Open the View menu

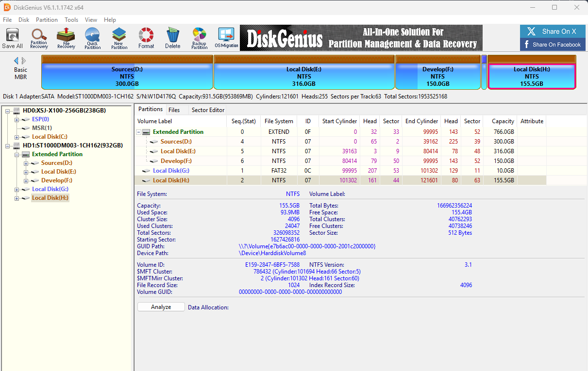click(x=91, y=20)
